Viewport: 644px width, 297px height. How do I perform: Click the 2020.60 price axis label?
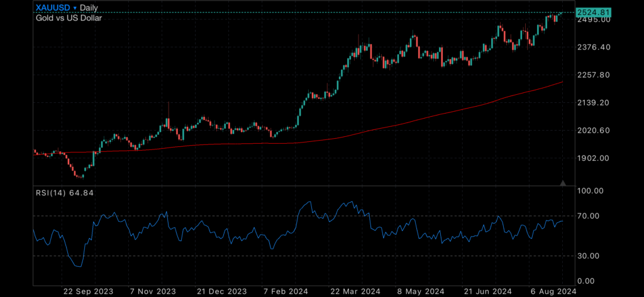tap(594, 131)
